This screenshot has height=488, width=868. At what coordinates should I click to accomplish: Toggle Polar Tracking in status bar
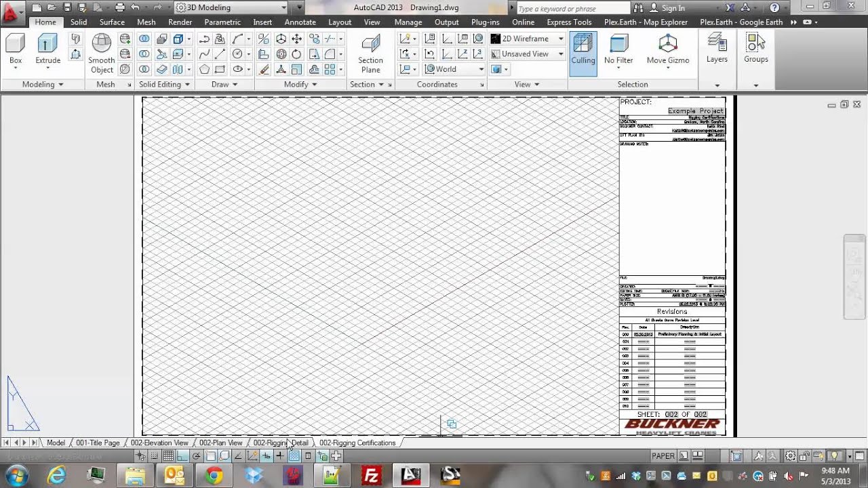tap(196, 456)
